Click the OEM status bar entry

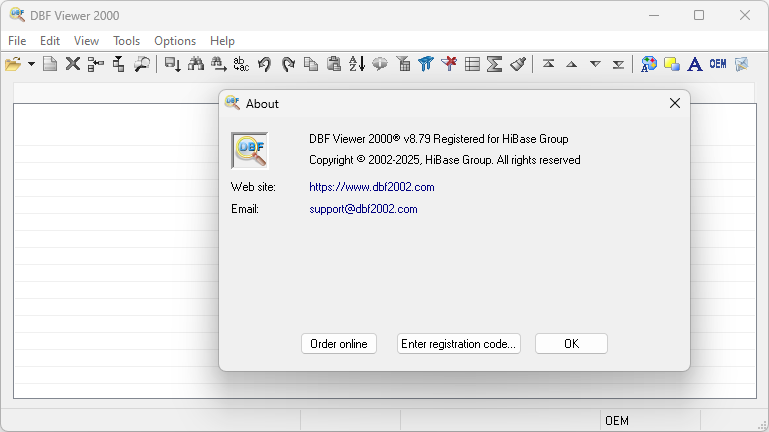(617, 421)
